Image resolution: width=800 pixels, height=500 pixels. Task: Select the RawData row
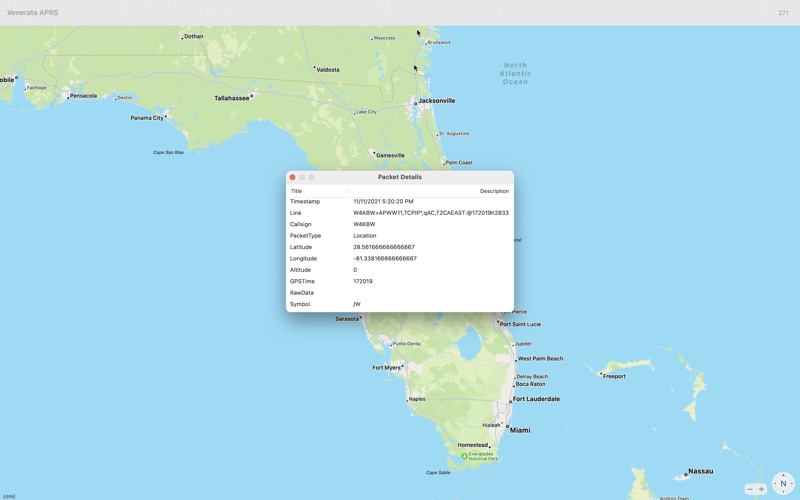tap(400, 293)
